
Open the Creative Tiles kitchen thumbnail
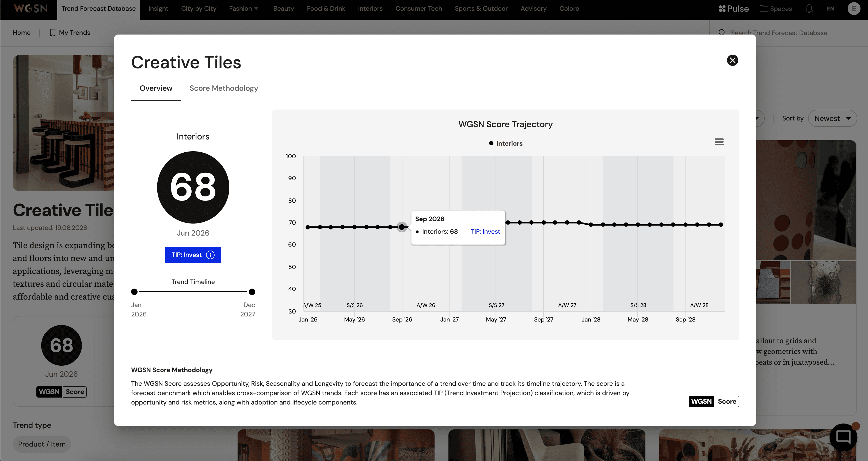coord(63,123)
